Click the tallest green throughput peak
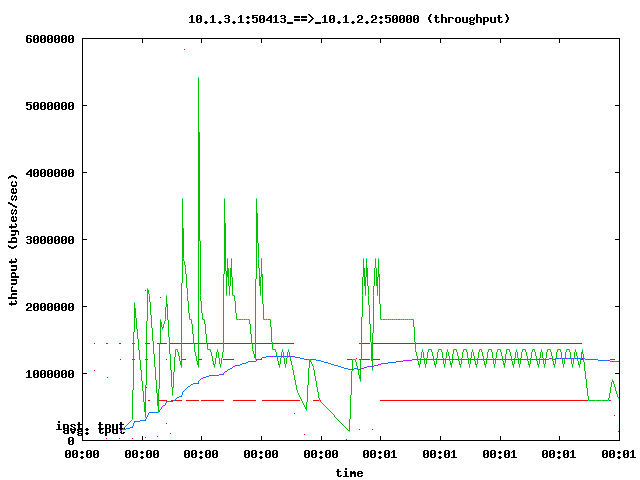The image size is (640, 480). point(198,79)
